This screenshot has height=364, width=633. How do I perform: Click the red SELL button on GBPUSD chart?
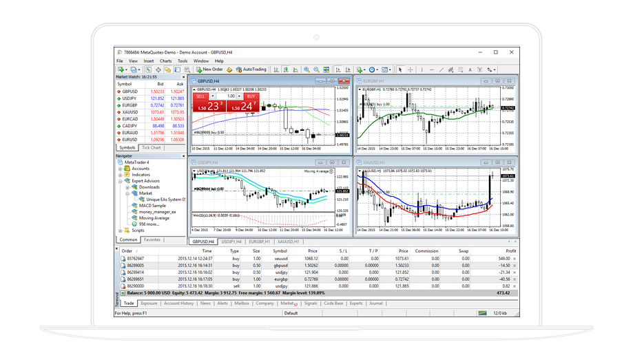[200, 96]
